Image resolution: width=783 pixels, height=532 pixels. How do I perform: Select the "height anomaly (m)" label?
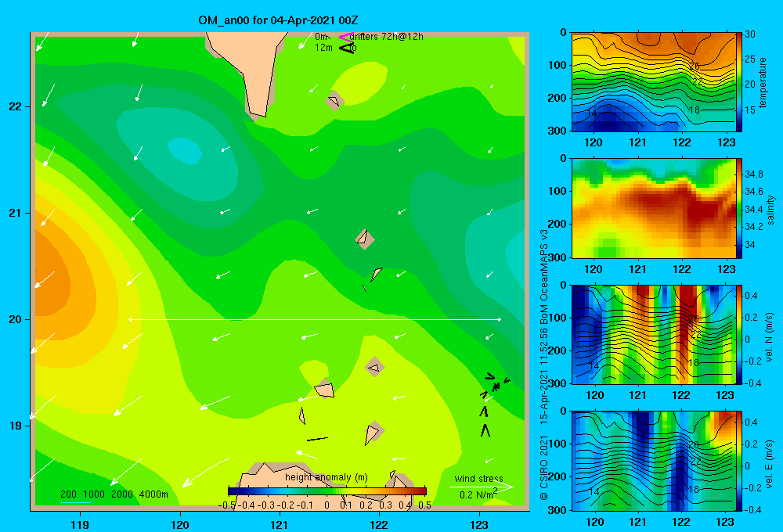click(327, 477)
